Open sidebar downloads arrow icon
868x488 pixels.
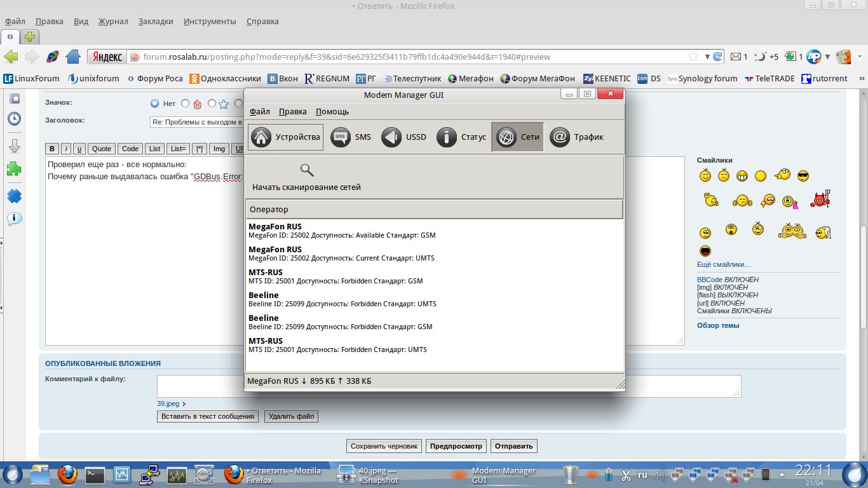point(14,146)
